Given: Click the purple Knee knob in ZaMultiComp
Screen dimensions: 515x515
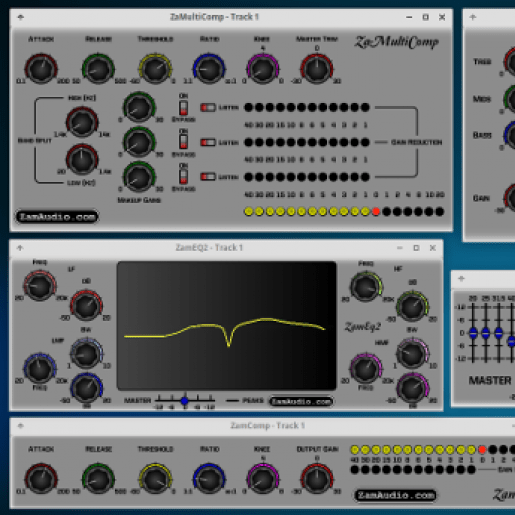Looking at the screenshot, I should click(263, 69).
